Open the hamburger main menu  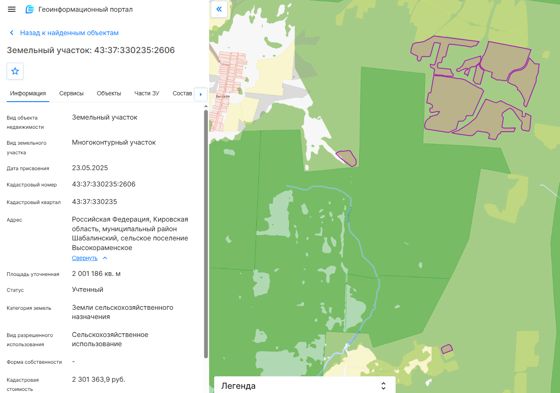(11, 9)
